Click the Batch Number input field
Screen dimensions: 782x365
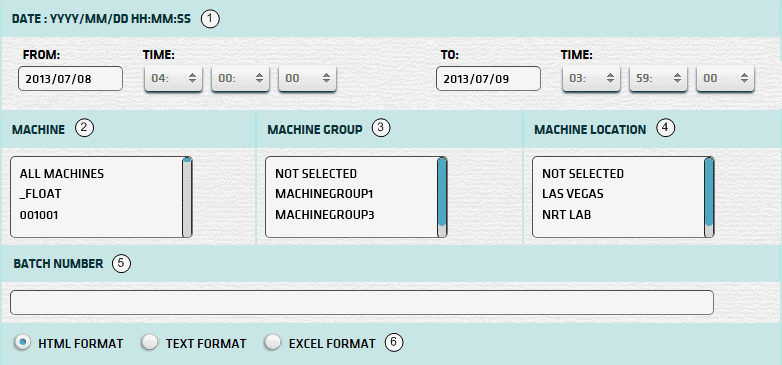pos(362,303)
